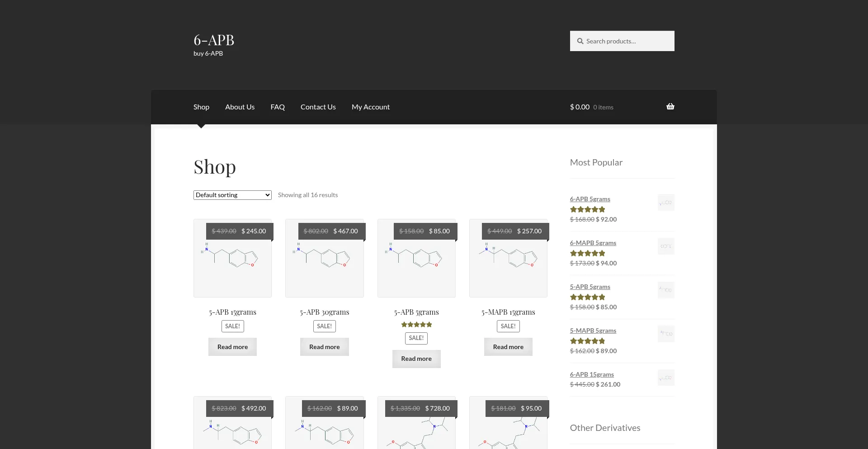Click the 6-APB site title

pos(214,40)
